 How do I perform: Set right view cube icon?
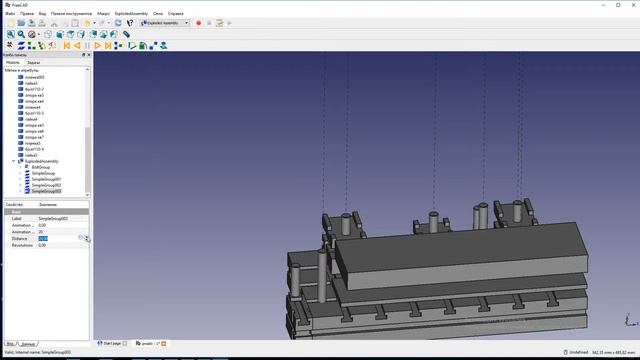point(81,35)
